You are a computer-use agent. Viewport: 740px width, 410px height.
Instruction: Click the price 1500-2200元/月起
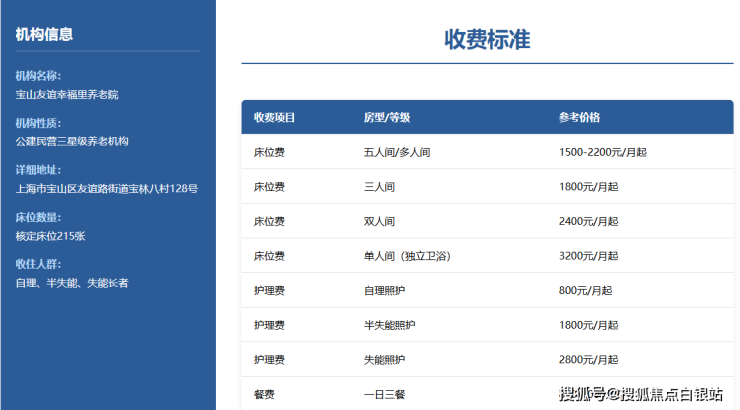click(603, 152)
